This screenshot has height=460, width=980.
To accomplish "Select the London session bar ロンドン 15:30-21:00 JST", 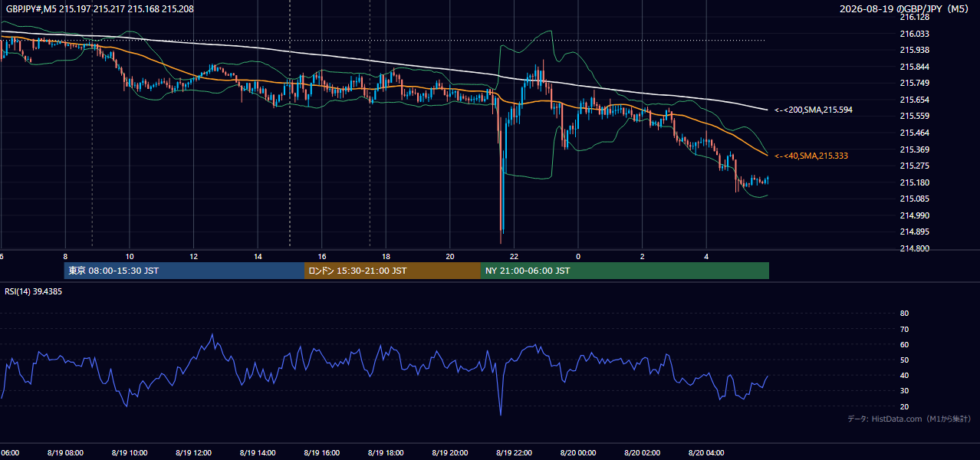I will coord(393,271).
